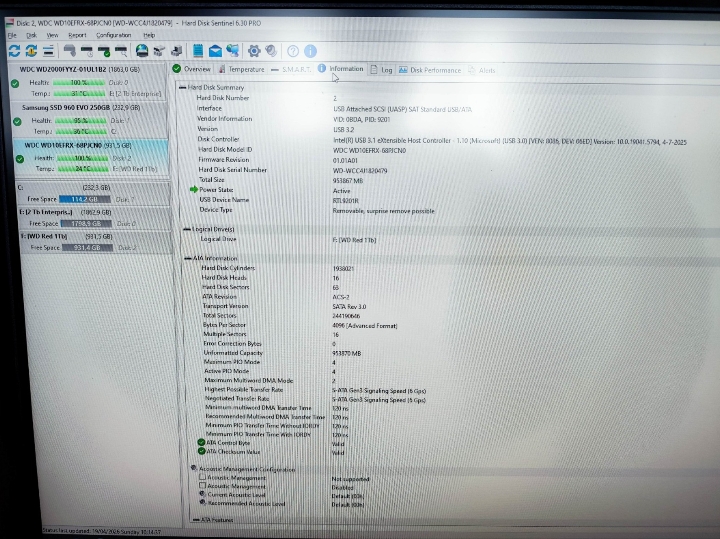Viewport: 720px width, 539px height.
Task: Toggle the first Acoustic Management checkbox
Action: pos(202,477)
